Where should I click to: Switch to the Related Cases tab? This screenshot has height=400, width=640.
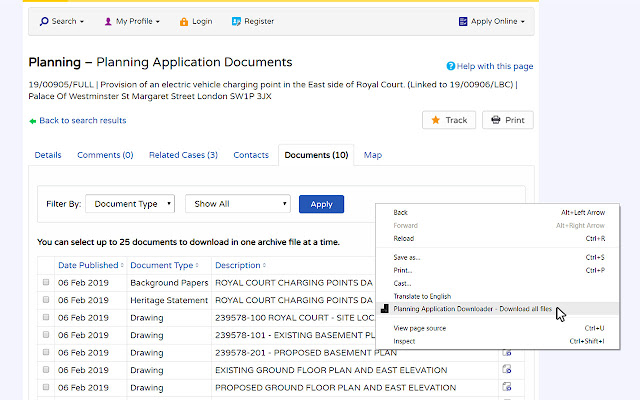coord(183,156)
